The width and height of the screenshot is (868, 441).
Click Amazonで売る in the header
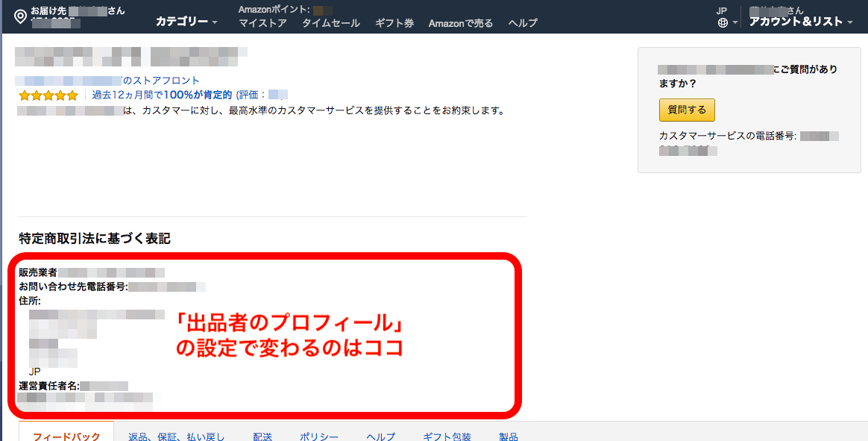(x=460, y=23)
